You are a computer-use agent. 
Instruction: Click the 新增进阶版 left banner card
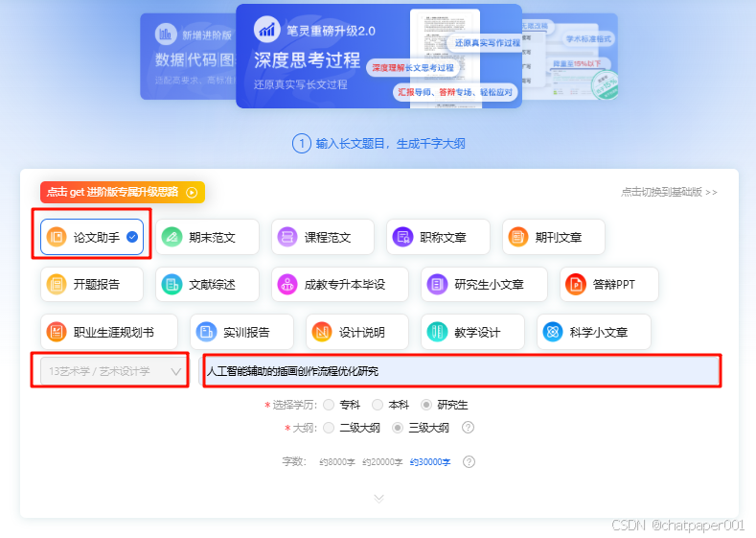click(x=188, y=57)
